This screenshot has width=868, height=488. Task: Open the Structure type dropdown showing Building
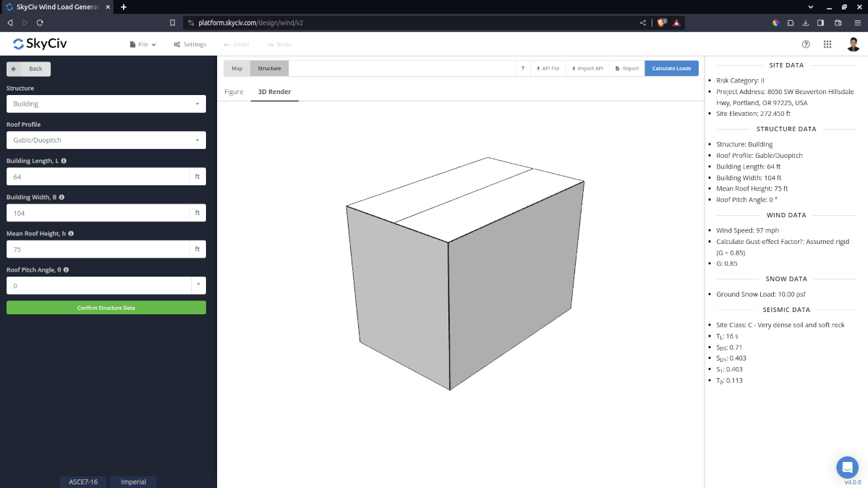pyautogui.click(x=106, y=104)
